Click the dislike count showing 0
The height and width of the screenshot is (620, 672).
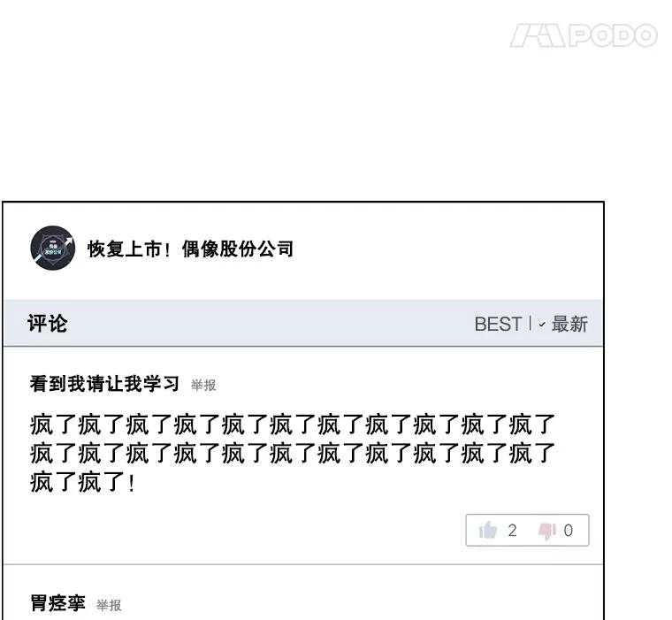pos(569,531)
